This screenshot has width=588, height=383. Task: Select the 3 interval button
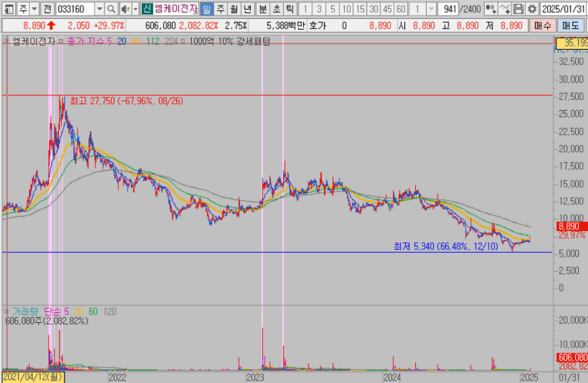319,9
